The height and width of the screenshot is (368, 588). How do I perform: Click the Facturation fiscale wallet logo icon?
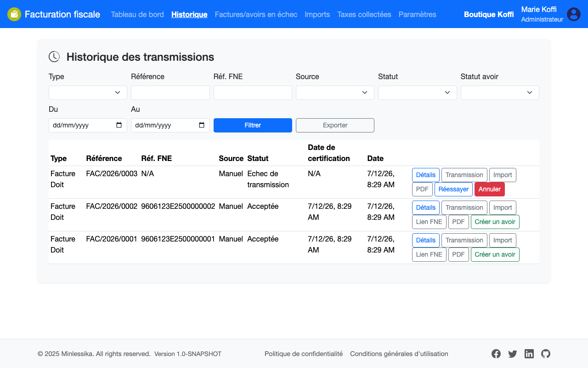point(14,14)
